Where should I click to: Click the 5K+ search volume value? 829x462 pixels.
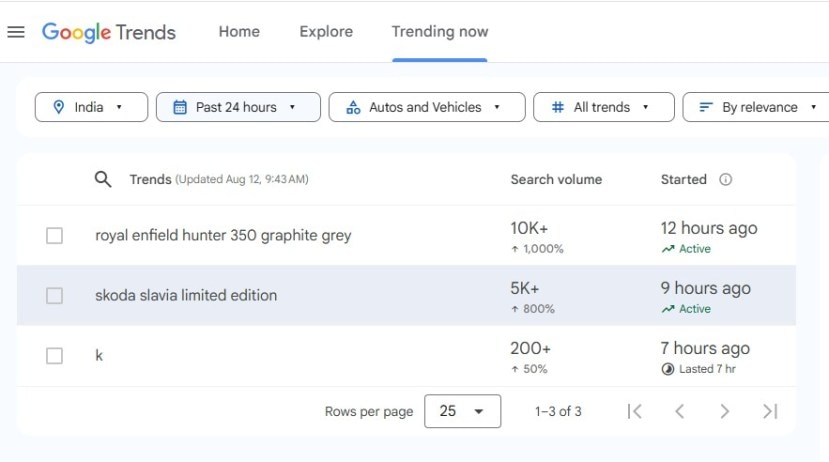pyautogui.click(x=524, y=289)
